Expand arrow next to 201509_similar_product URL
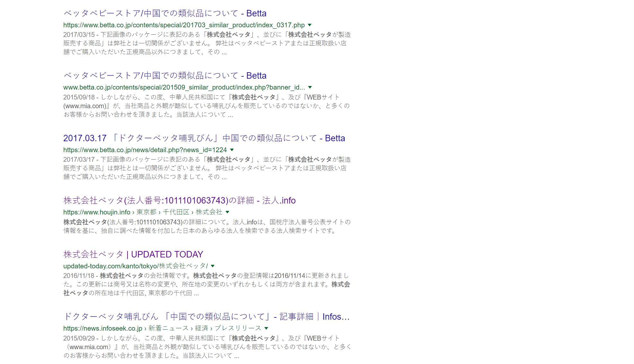Image resolution: width=634 pixels, height=364 pixels. point(310,87)
